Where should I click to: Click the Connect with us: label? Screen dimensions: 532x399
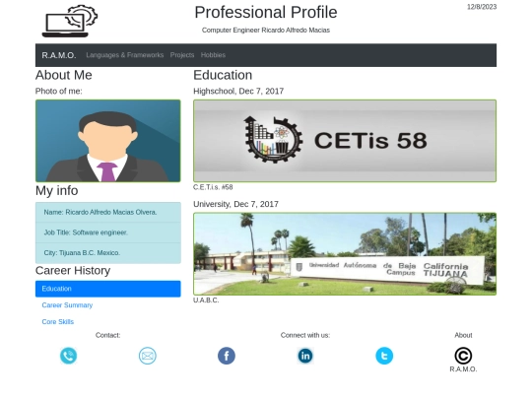click(305, 335)
